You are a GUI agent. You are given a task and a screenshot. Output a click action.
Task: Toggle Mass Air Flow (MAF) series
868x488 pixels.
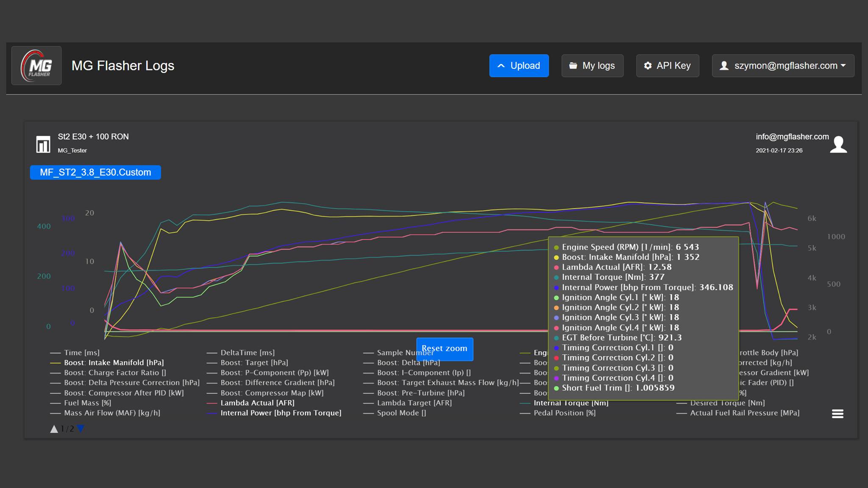click(x=105, y=413)
